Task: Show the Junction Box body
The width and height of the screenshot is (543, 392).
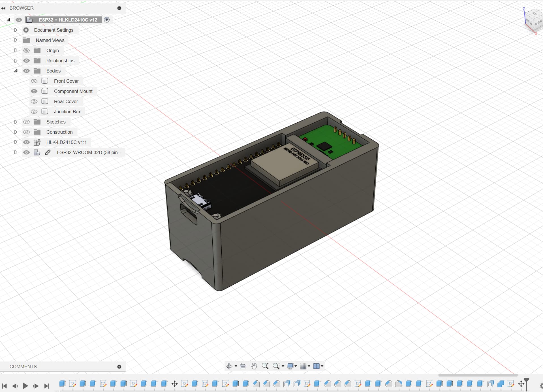Action: tap(34, 112)
